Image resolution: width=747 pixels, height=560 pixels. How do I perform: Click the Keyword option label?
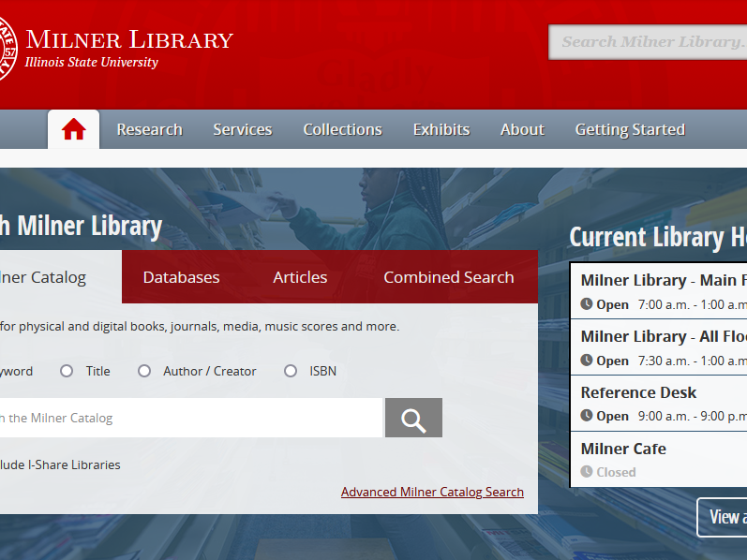pos(16,372)
